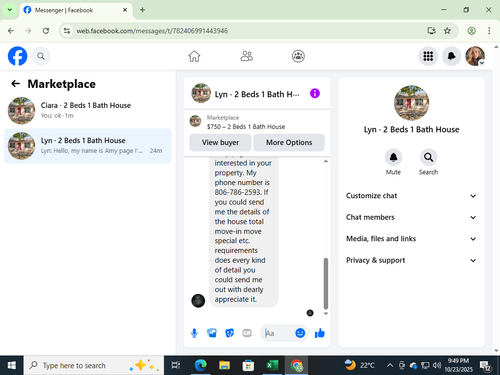Open a new browser tab
500x375 pixels.
pyautogui.click(x=142, y=10)
